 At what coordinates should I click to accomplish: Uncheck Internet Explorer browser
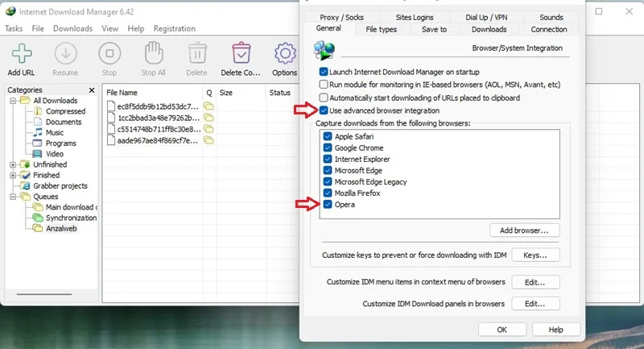[x=328, y=159]
